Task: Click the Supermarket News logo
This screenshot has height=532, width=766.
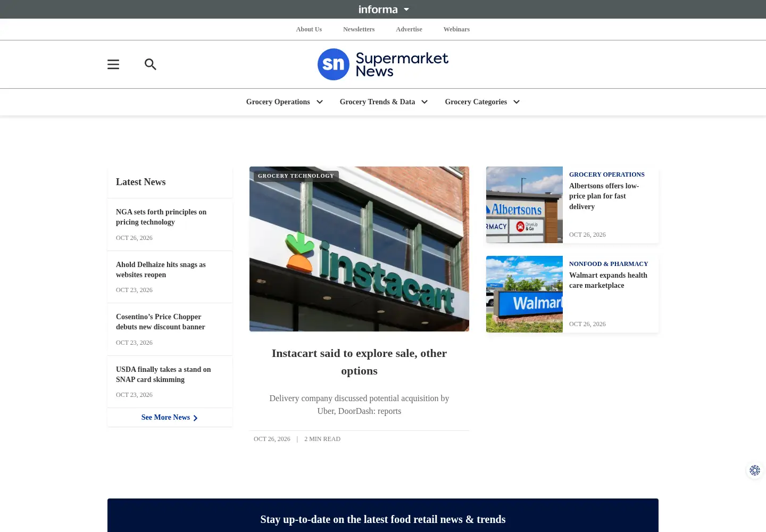Action: (383, 64)
